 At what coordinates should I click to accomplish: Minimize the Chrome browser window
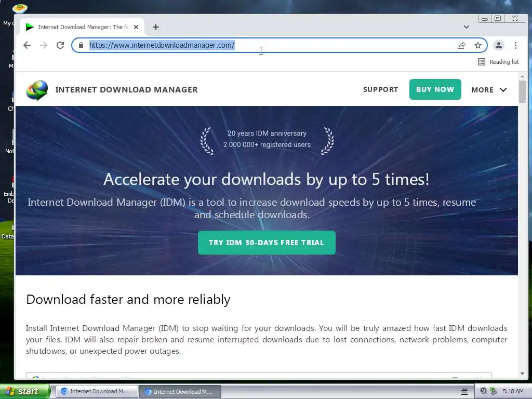(485, 19)
